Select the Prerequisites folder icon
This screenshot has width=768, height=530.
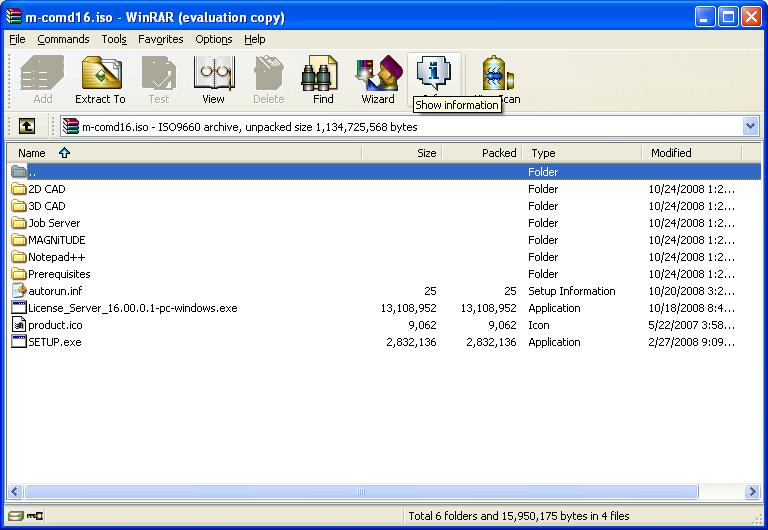(19, 274)
